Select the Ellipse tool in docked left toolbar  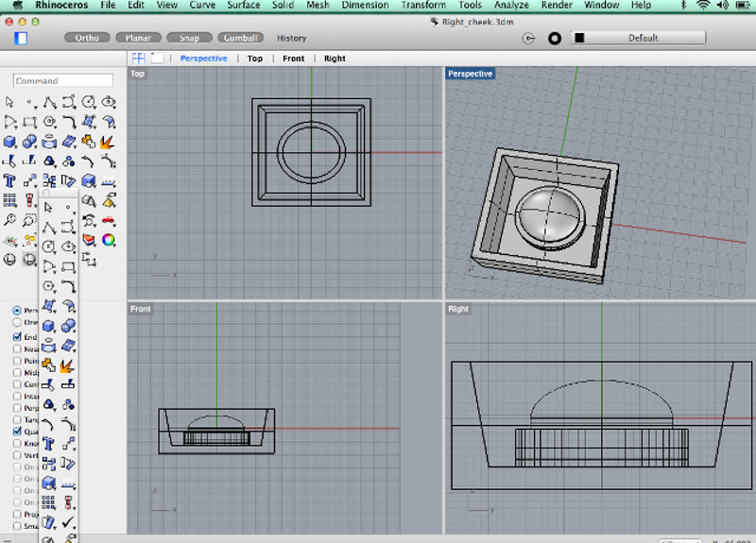[109, 102]
